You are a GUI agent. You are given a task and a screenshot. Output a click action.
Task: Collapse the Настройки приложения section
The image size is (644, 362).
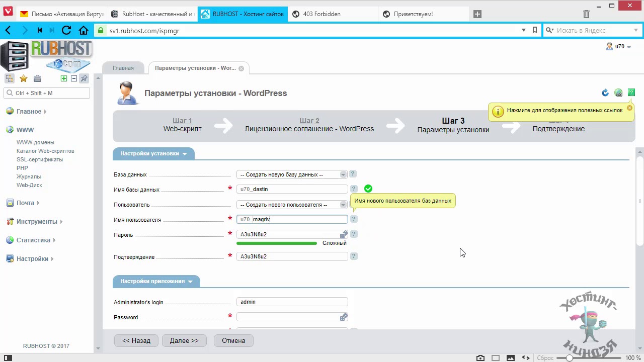click(x=156, y=282)
